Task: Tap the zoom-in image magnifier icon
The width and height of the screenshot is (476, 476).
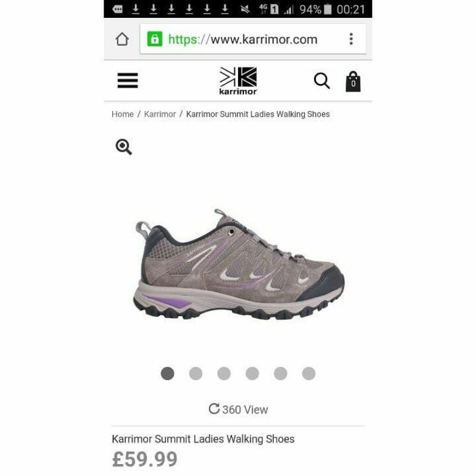Action: pos(124,147)
